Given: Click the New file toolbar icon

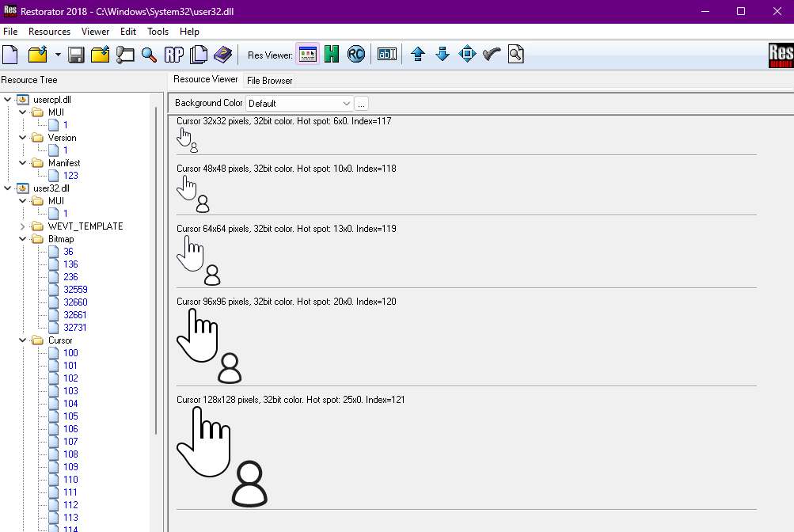Looking at the screenshot, I should pos(10,54).
